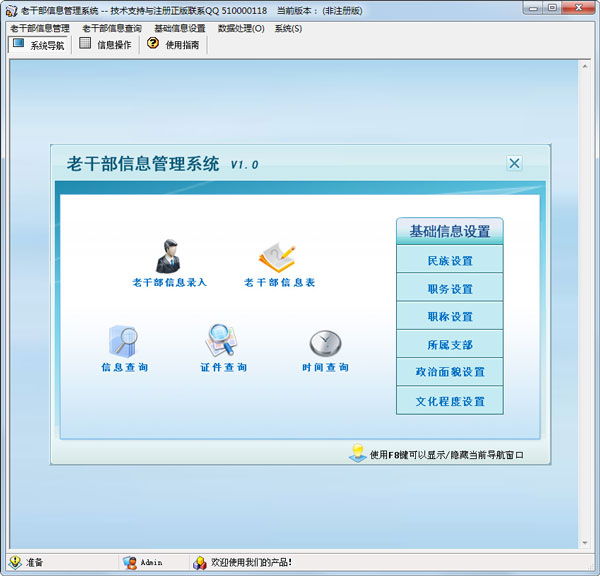Open the 老干部信息管理 menu
The width and height of the screenshot is (600, 576).
click(x=40, y=28)
